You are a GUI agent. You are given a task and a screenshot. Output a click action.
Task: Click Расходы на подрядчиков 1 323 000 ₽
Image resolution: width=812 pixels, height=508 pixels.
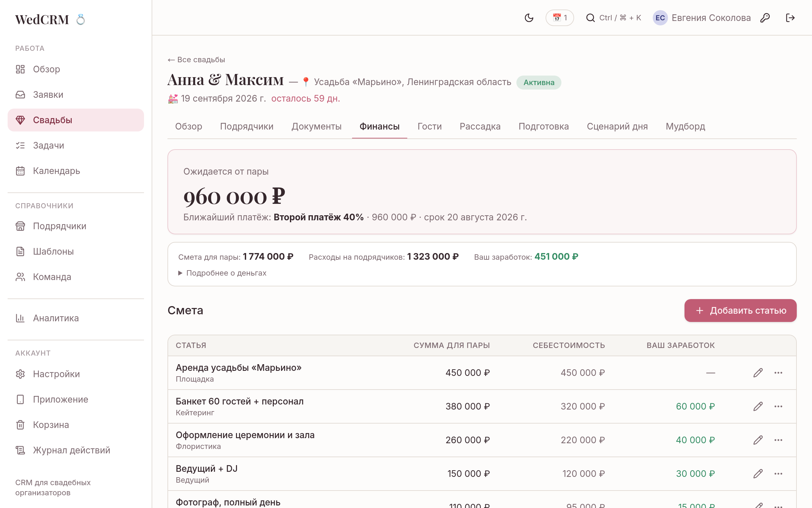(x=383, y=257)
